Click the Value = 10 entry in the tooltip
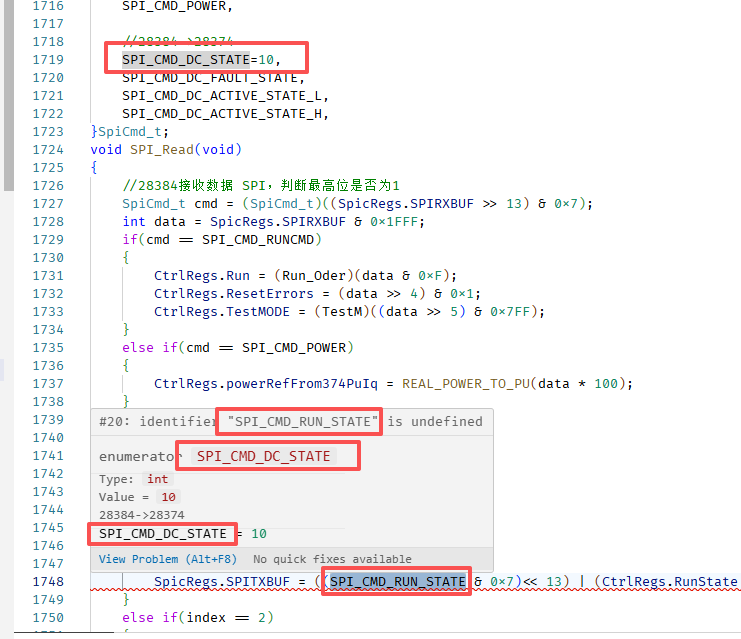 (138, 497)
